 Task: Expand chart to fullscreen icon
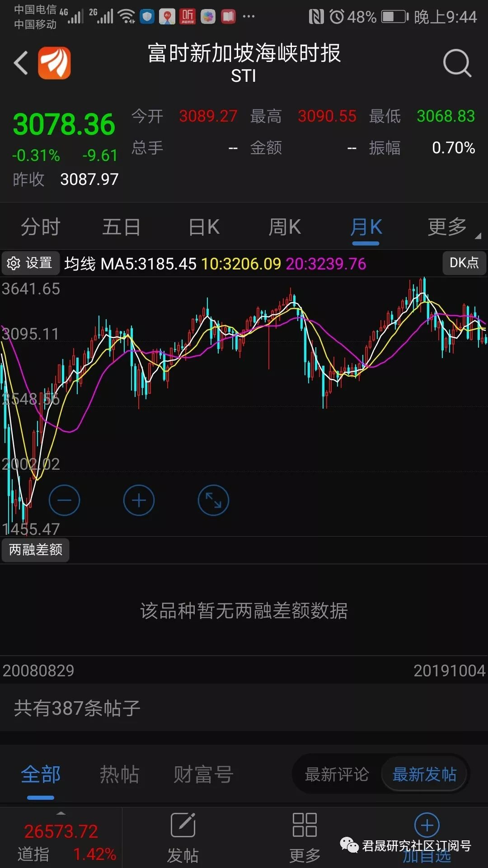(213, 500)
